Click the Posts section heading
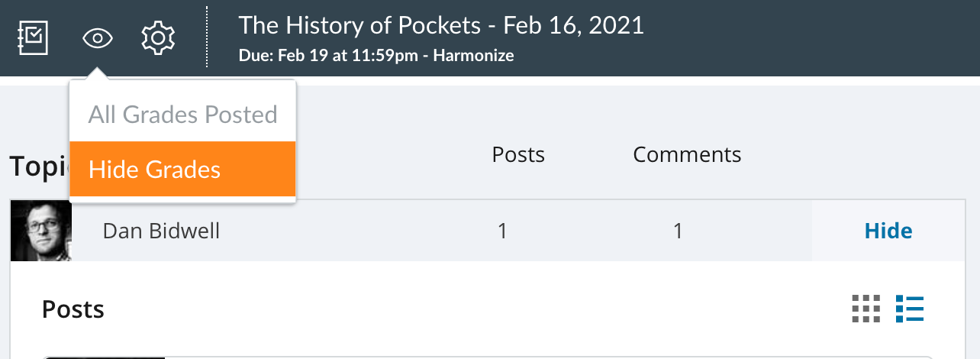The width and height of the screenshot is (980, 359). point(73,309)
